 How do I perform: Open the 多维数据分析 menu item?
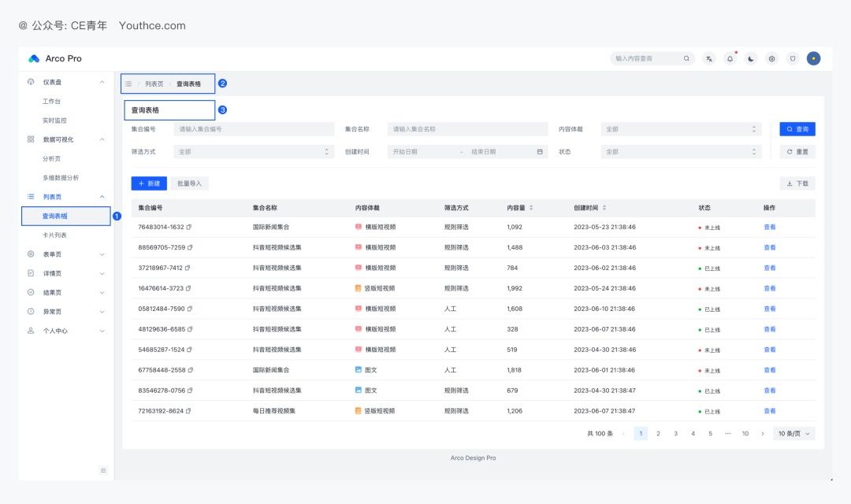tap(61, 177)
